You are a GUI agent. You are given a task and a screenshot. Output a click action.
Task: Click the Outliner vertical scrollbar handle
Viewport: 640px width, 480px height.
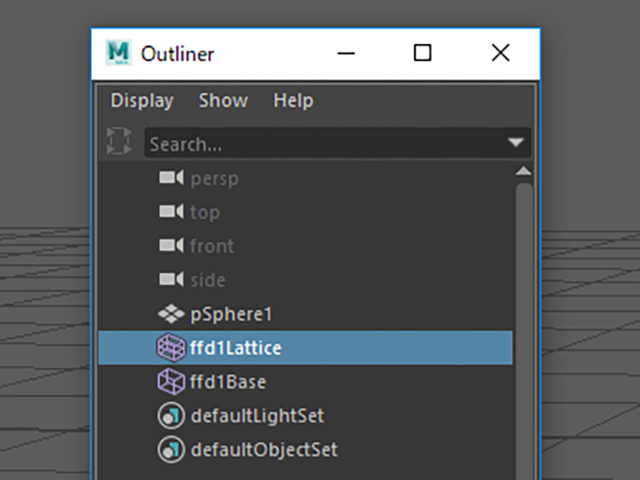[524, 331]
